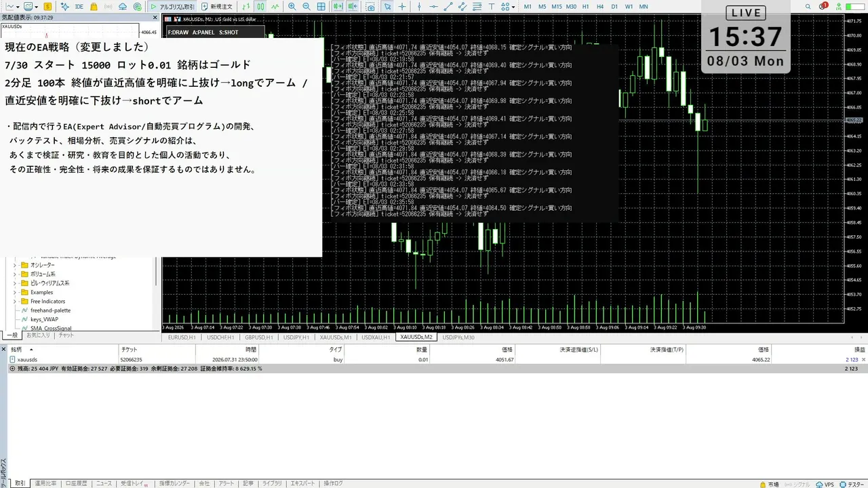Set timeframe to M15
The image size is (868, 488).
(557, 6)
